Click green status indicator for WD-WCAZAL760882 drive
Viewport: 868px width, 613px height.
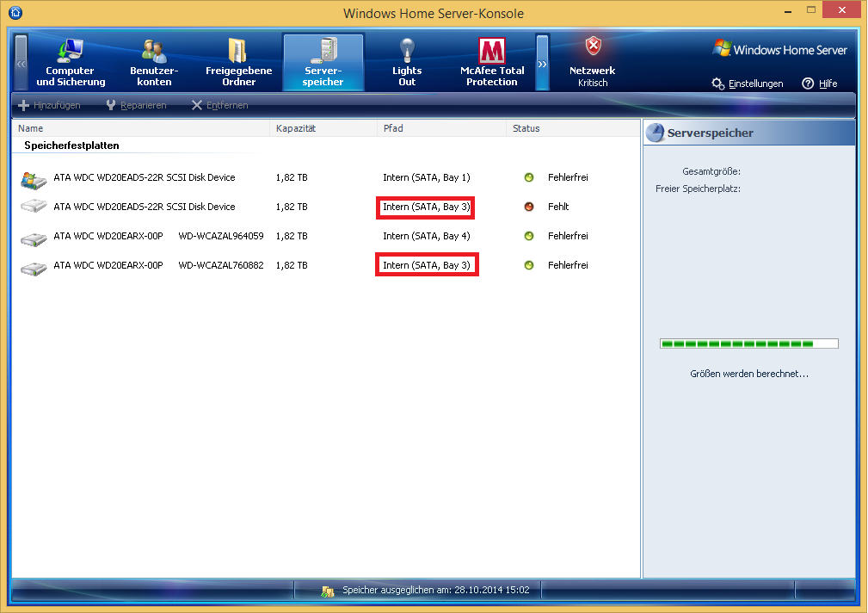[x=529, y=265]
